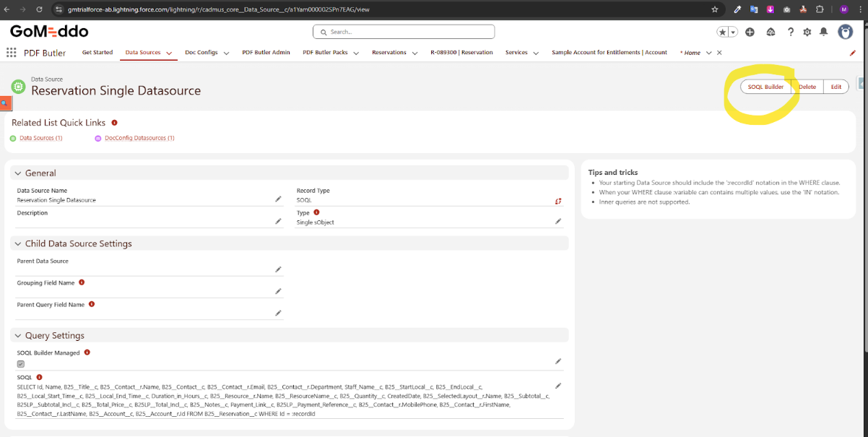Switch to the PDF Butler Admin tab

tap(266, 53)
